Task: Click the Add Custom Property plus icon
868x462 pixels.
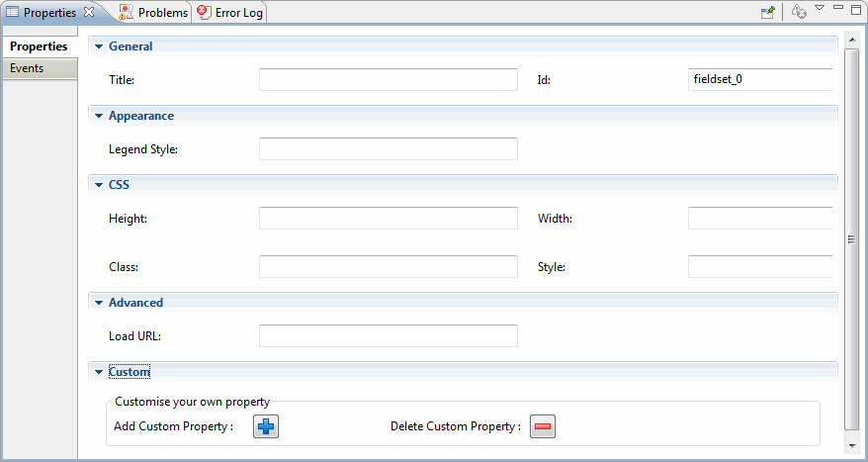Action: 266,426
